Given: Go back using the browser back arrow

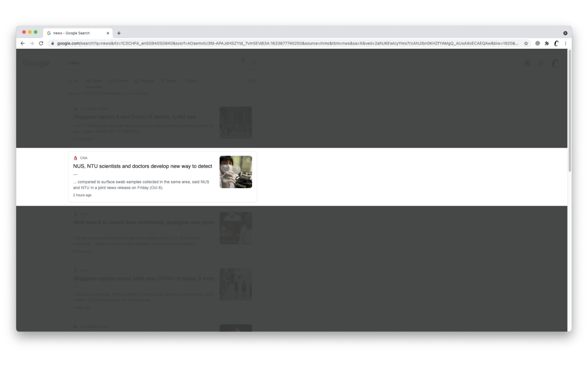Looking at the screenshot, I should click(23, 43).
